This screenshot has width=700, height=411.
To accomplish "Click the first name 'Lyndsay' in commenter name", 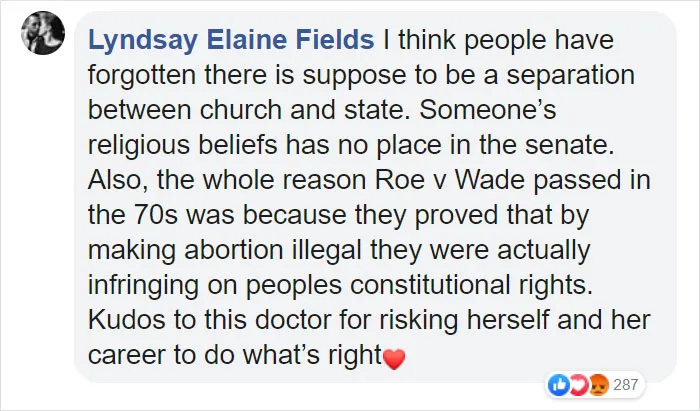I will [x=143, y=39].
